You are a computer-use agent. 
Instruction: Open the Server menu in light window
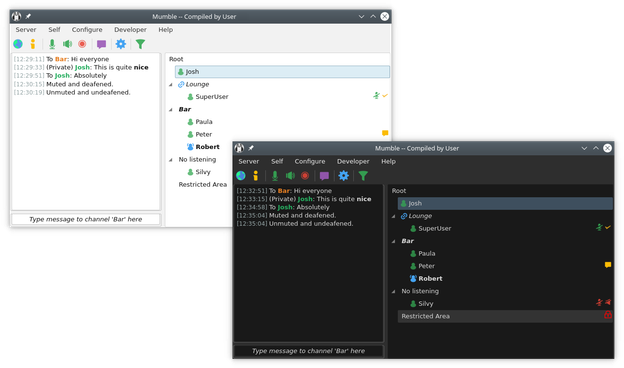(26, 30)
